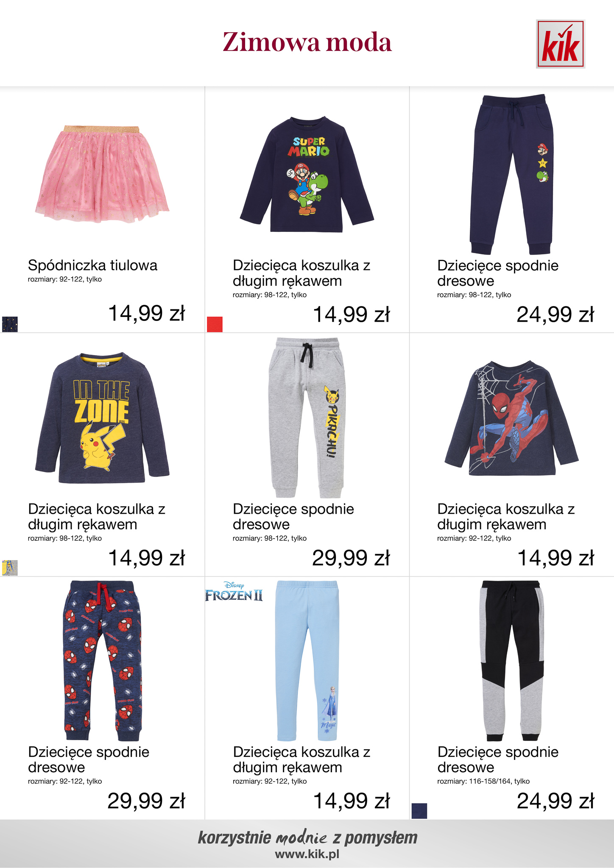Image resolution: width=614 pixels, height=868 pixels.
Task: Open the black and grey sweatpants image
Action: pyautogui.click(x=512, y=661)
